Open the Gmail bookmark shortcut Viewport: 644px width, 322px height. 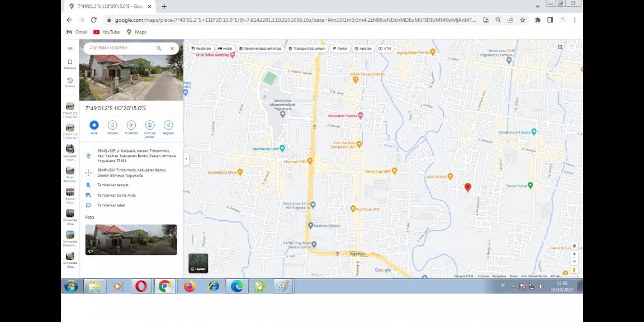tap(77, 32)
